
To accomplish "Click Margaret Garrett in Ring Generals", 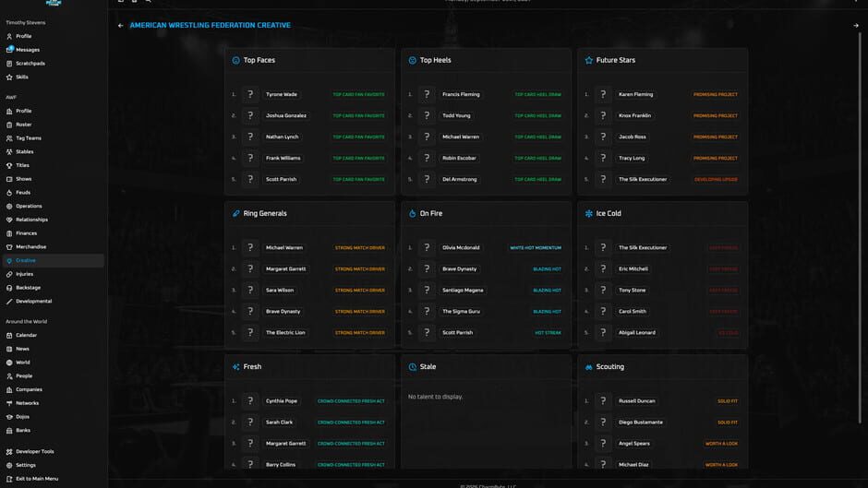I will [285, 268].
